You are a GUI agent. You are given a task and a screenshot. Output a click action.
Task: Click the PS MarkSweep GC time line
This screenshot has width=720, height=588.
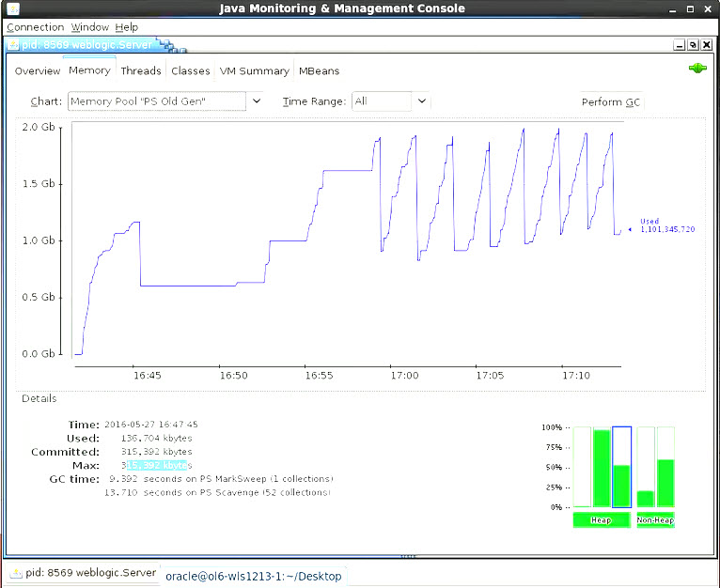221,479
